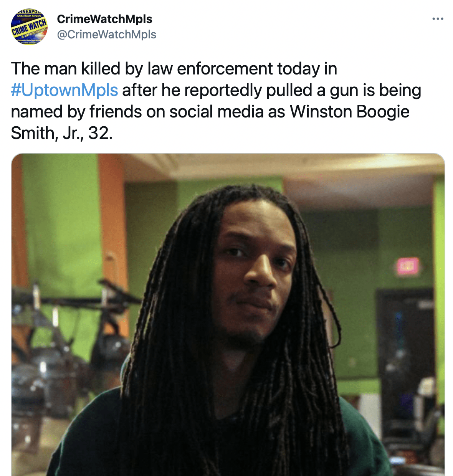Click the words "Winston Boogie" in the tweet

pyautogui.click(x=350, y=112)
